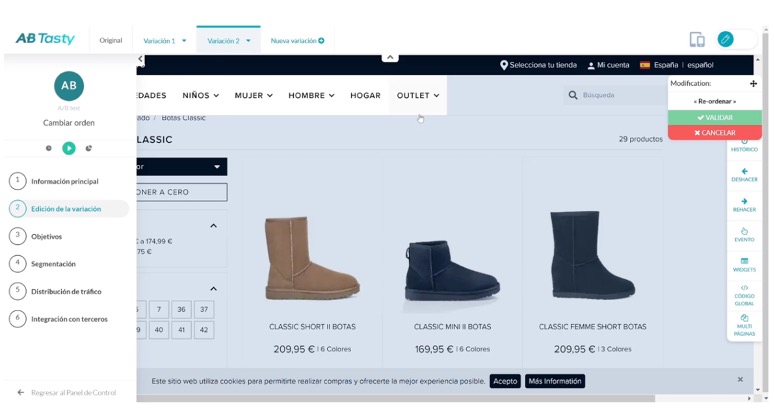
Task: Click the Rehacer redo arrow icon
Action: 744,201
